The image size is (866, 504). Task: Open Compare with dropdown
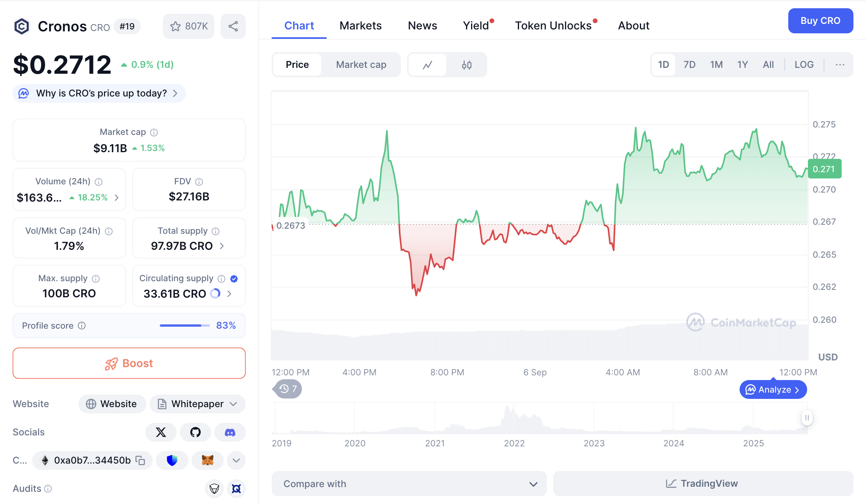(409, 484)
